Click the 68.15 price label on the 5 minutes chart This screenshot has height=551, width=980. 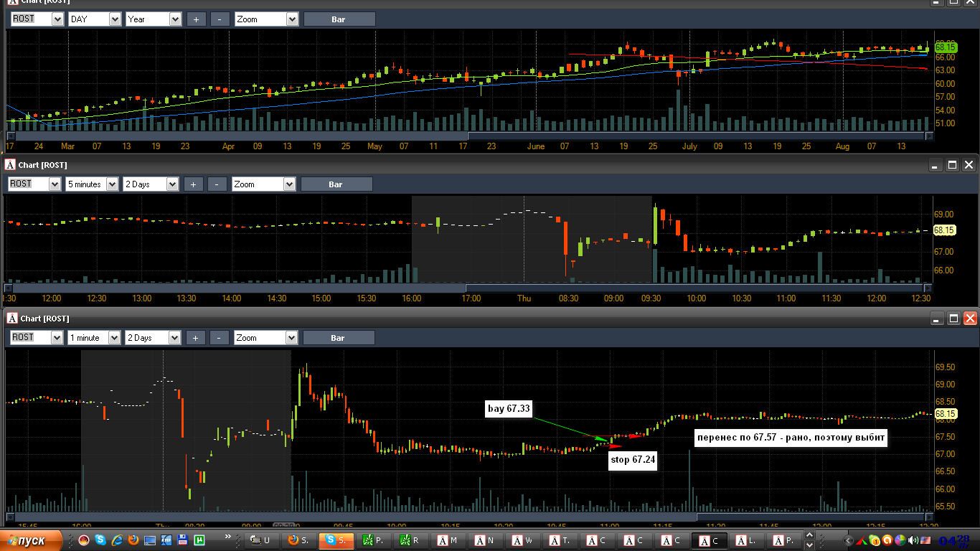click(945, 230)
